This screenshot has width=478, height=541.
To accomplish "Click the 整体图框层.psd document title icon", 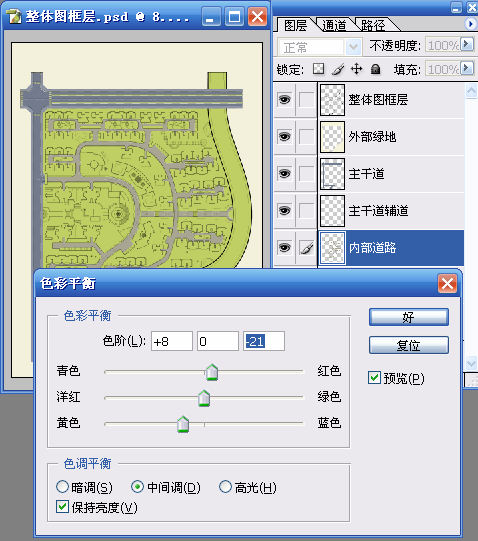I will 15,16.
